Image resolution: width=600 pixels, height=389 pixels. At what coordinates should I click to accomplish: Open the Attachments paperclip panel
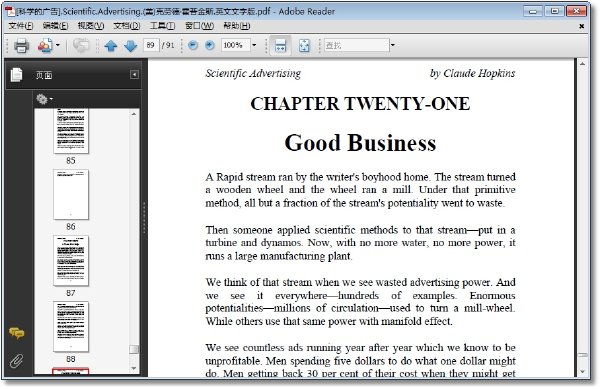coord(16,360)
